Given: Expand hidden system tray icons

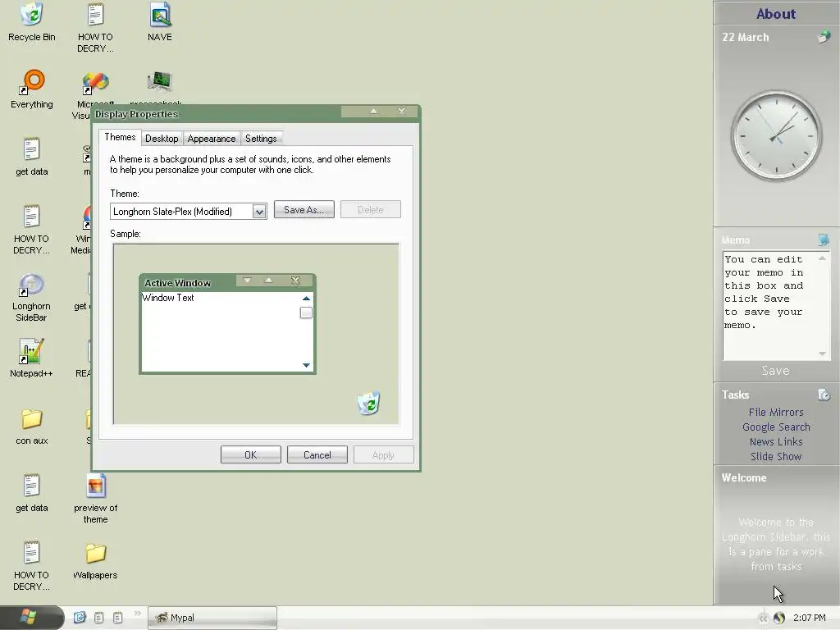Looking at the screenshot, I should 763,618.
